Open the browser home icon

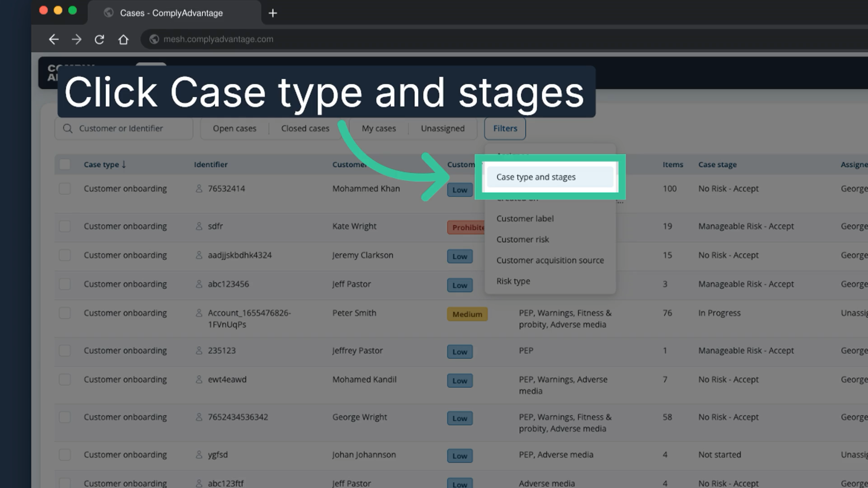pos(123,39)
